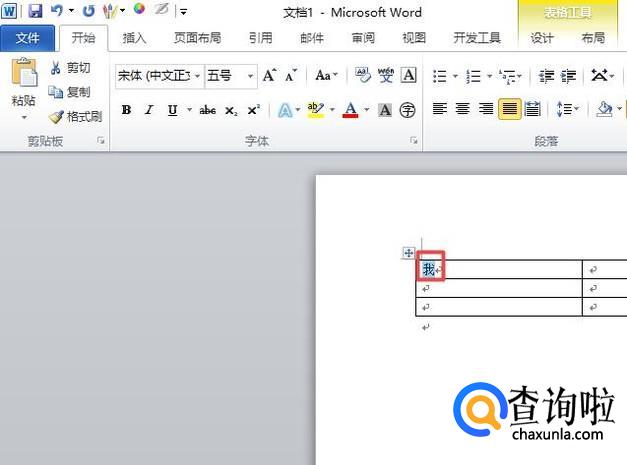Open the Asian Layout dropdown
The image size is (627, 465).
602,75
